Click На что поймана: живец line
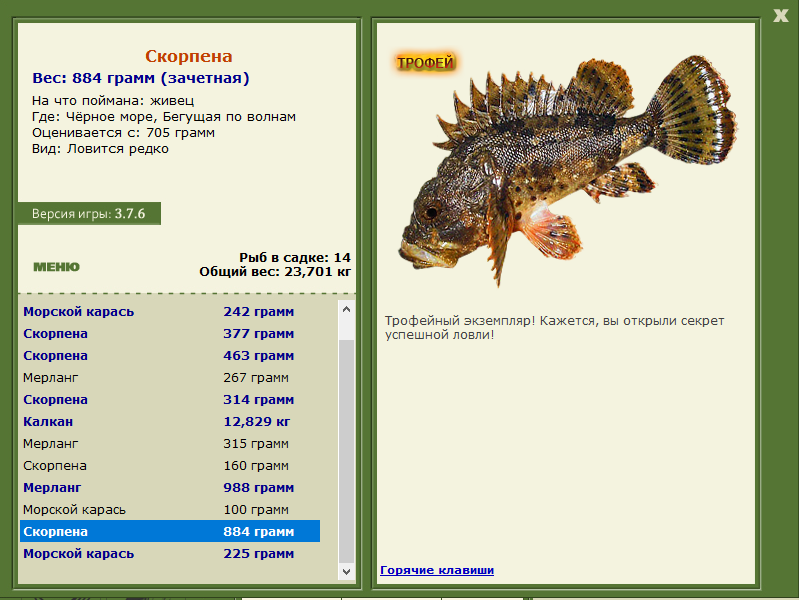Viewport: 799px width, 600px height. tap(113, 100)
